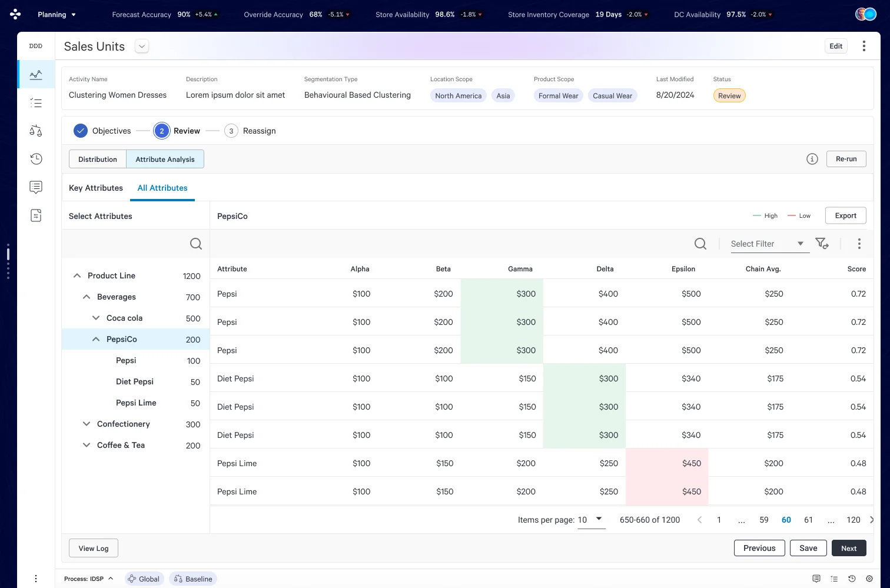Open the View Log button
This screenshot has width=890, height=588.
94,548
